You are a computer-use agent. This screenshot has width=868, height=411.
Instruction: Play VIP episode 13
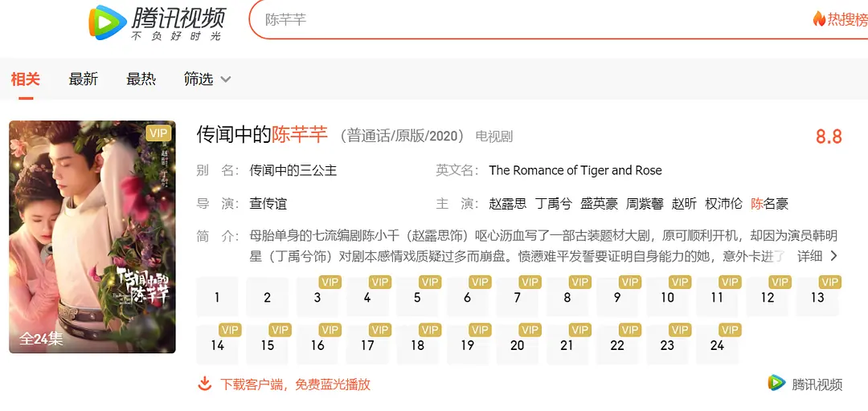(x=817, y=298)
